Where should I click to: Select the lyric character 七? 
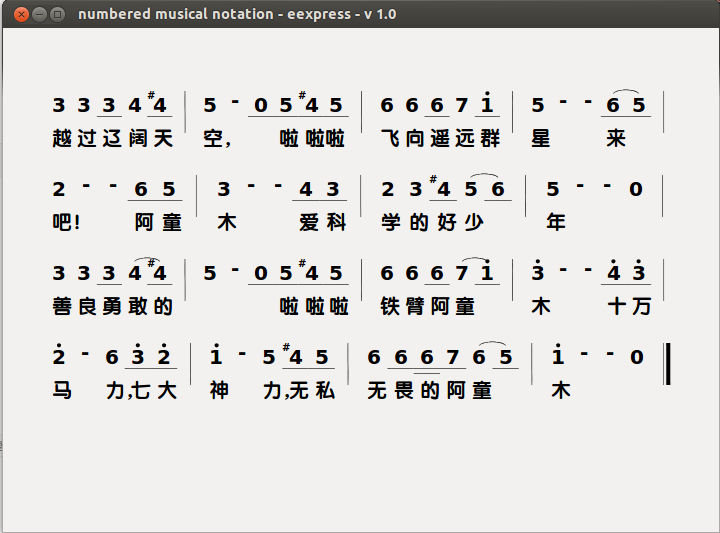point(141,391)
